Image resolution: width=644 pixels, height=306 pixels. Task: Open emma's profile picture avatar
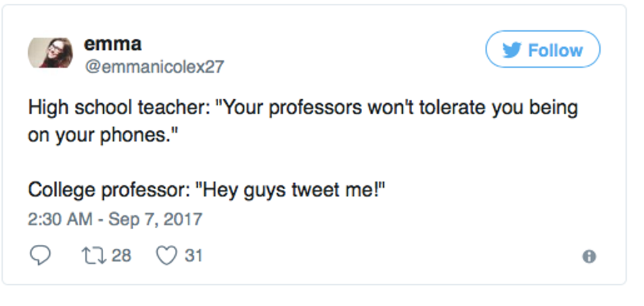[50, 53]
